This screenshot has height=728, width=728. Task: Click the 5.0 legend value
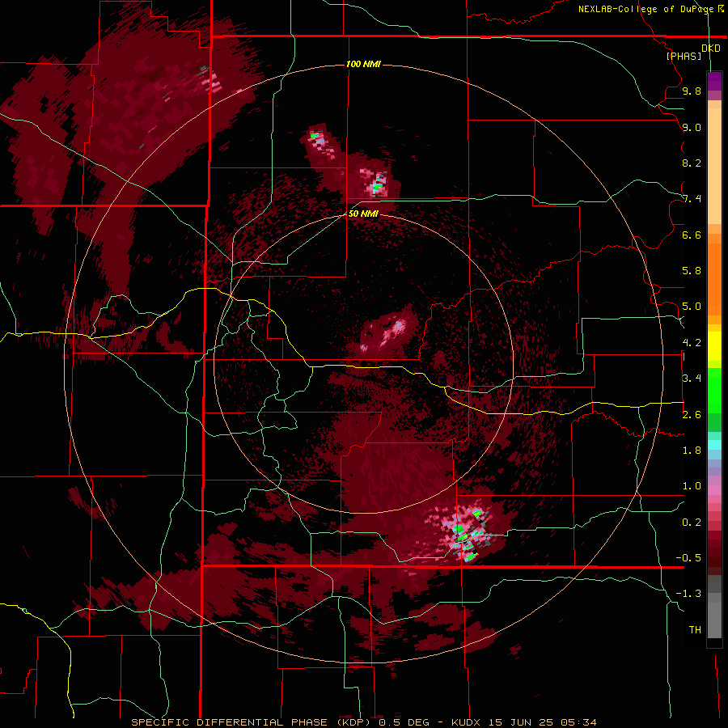pyautogui.click(x=692, y=307)
